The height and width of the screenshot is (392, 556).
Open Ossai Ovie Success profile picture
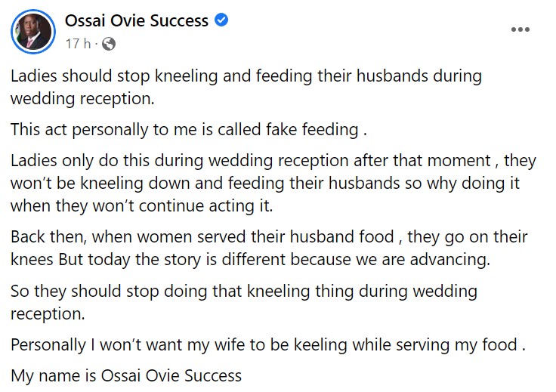(x=32, y=32)
